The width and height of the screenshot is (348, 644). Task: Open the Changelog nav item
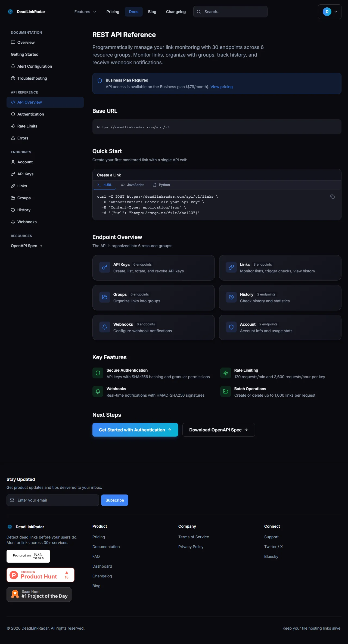coord(176,12)
